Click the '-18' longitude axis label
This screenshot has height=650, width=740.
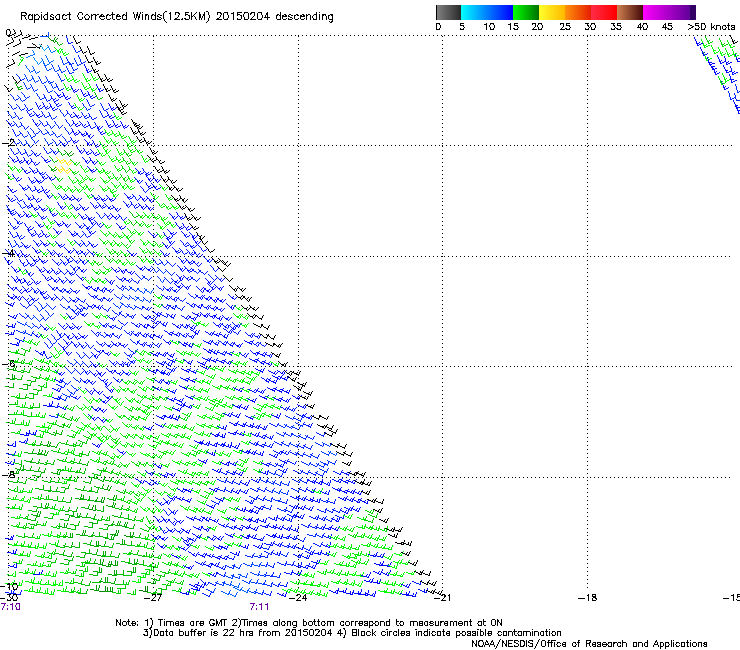(x=588, y=598)
